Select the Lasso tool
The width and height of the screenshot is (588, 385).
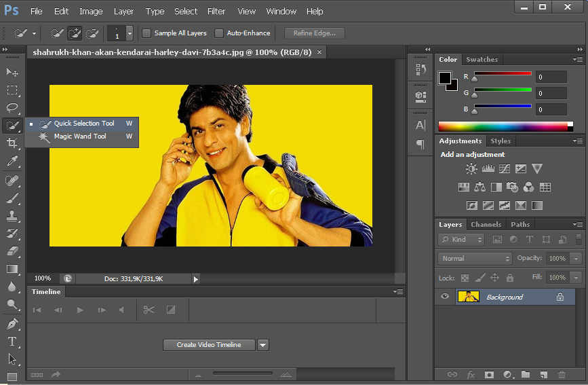pyautogui.click(x=12, y=107)
